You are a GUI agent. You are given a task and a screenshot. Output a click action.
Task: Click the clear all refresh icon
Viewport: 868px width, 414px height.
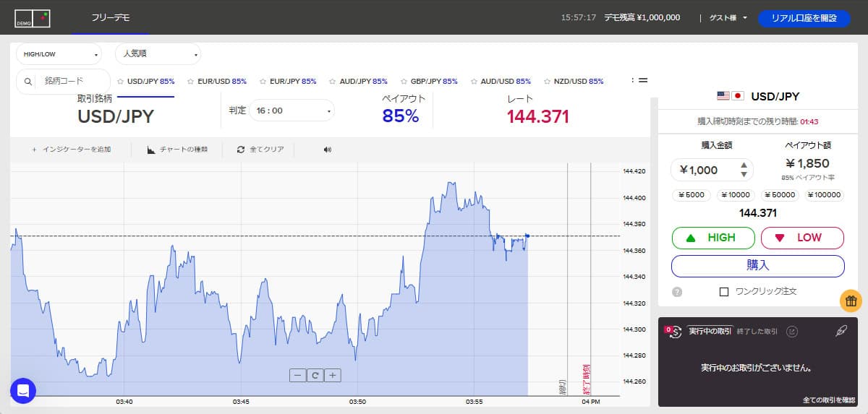[x=241, y=150]
